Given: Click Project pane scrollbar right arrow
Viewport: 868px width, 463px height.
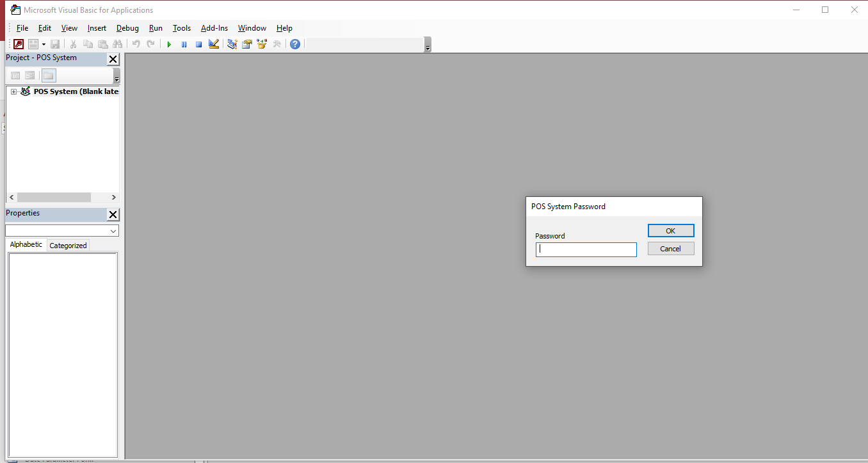Looking at the screenshot, I should pyautogui.click(x=113, y=198).
